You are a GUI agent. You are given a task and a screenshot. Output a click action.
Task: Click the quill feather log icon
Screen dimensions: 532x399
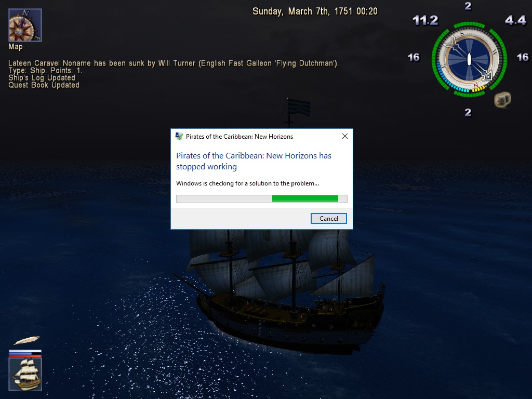click(x=26, y=340)
